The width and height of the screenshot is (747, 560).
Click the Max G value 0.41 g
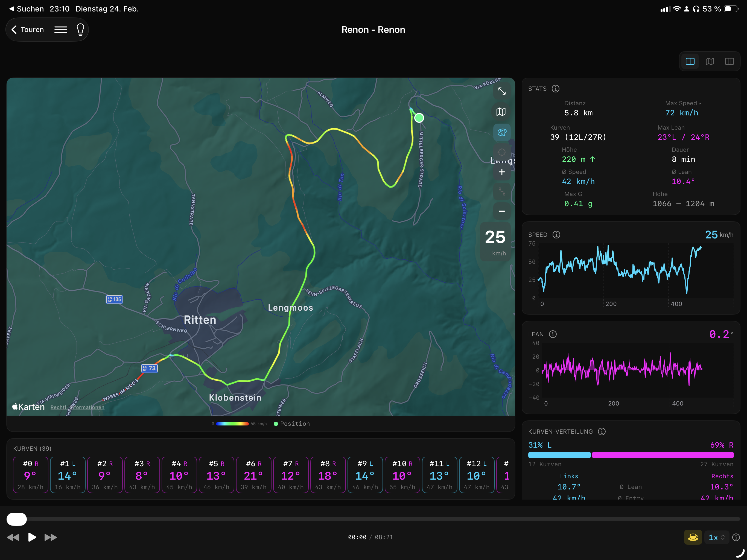tap(578, 204)
